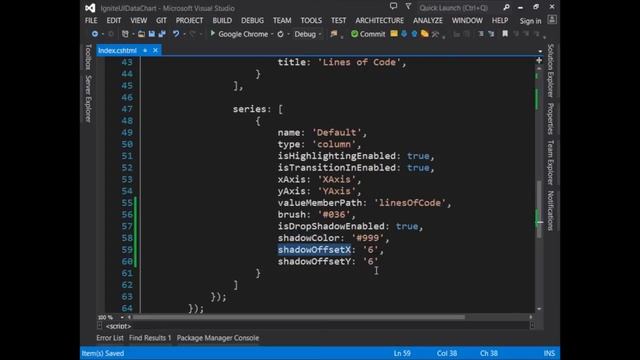640x360 pixels.
Task: Click the Decrease Indent toolbar icon
Action: click(481, 34)
